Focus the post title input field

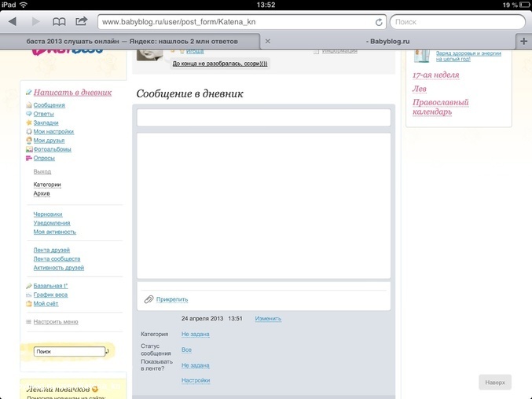pos(263,118)
